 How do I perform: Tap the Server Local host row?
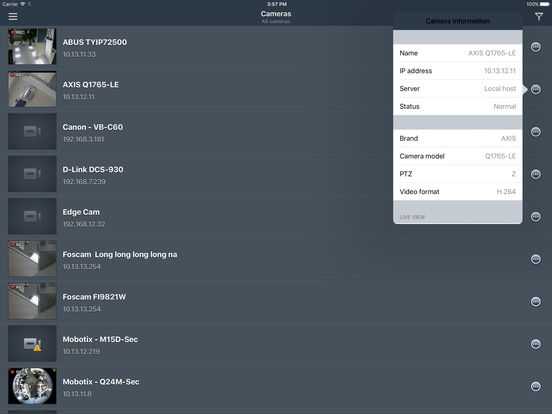pos(458,89)
